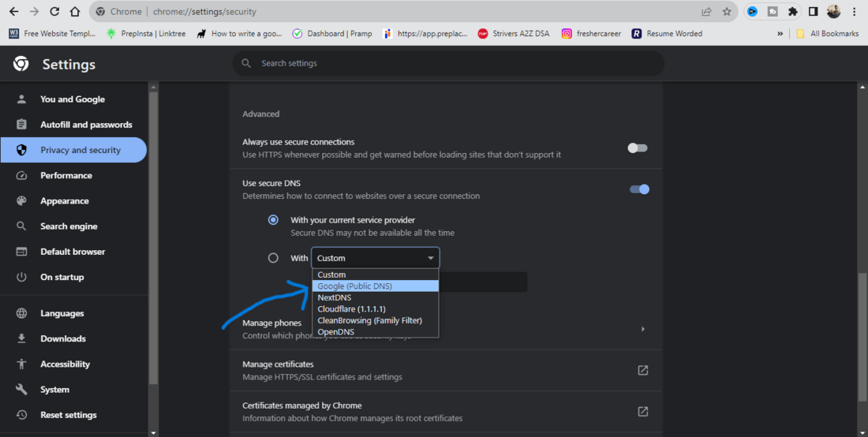Open the All Bookmarks folder

tap(826, 34)
